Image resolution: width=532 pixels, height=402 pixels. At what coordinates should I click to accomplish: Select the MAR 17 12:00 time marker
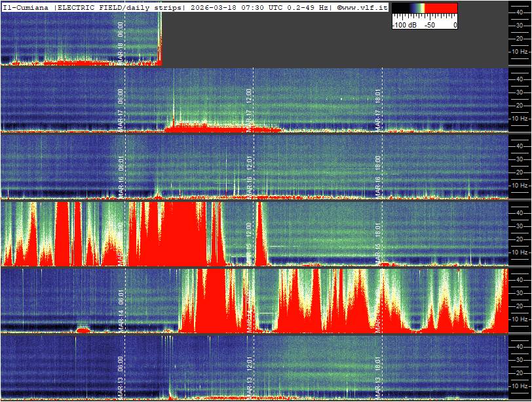(249, 110)
